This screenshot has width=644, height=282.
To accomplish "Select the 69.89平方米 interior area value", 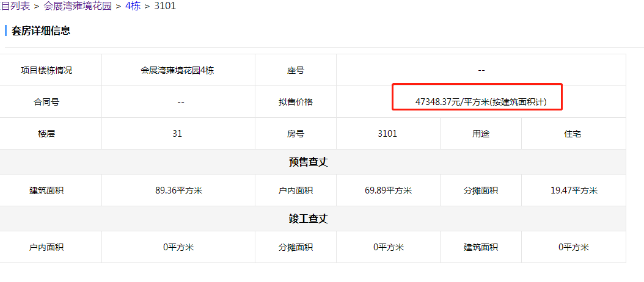I will click(388, 190).
